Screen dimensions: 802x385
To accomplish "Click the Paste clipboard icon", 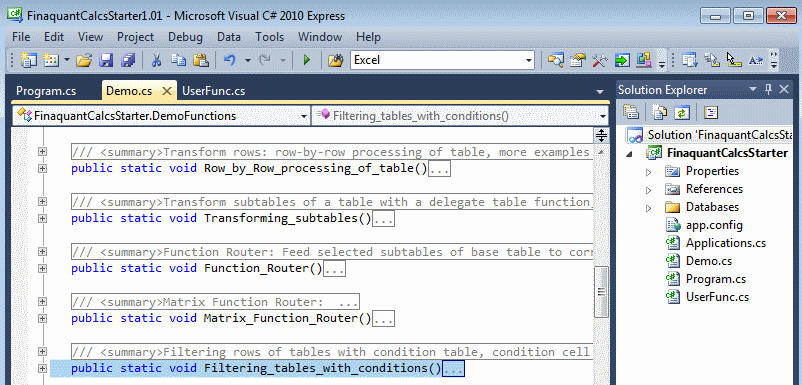I will click(200, 60).
